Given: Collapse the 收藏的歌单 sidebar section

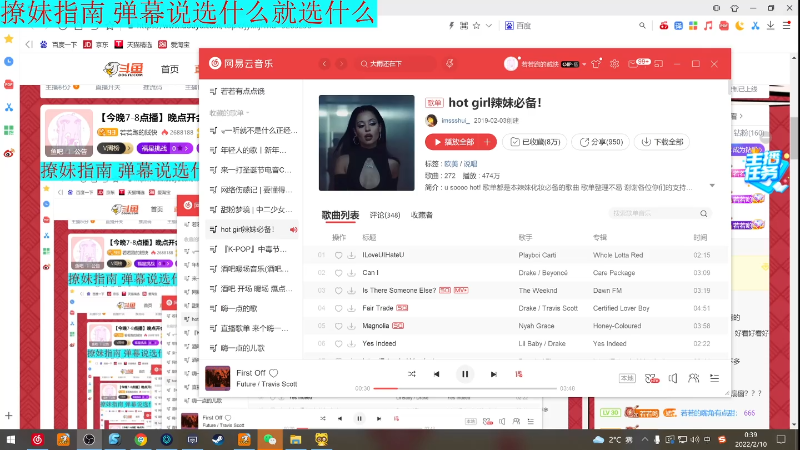Looking at the screenshot, I should point(230,113).
